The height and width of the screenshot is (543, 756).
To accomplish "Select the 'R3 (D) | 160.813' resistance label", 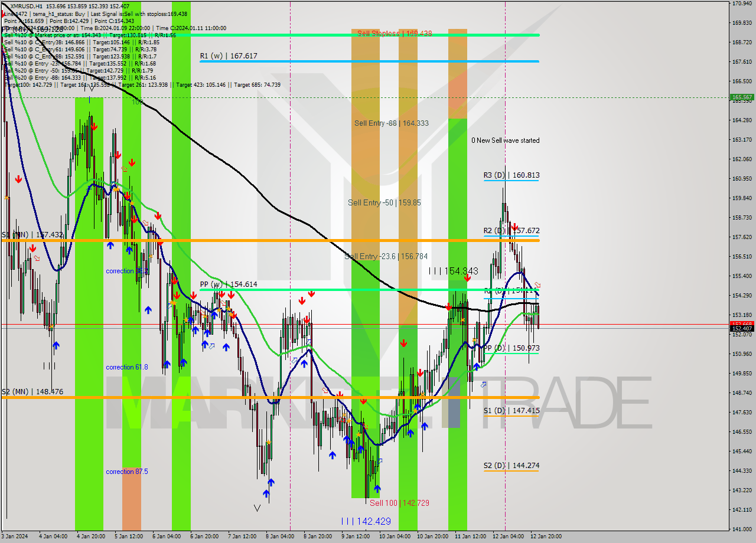I will (x=511, y=175).
